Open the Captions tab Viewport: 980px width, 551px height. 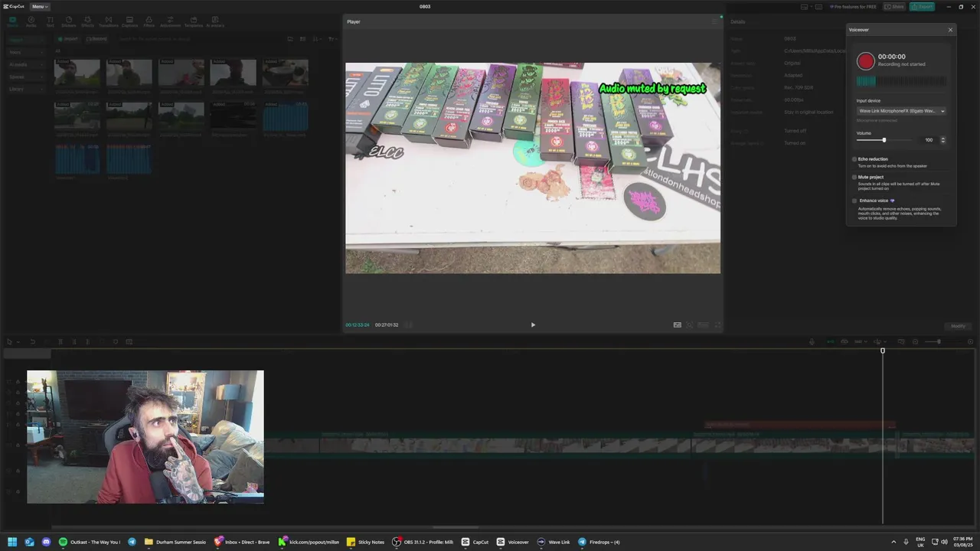pyautogui.click(x=129, y=21)
